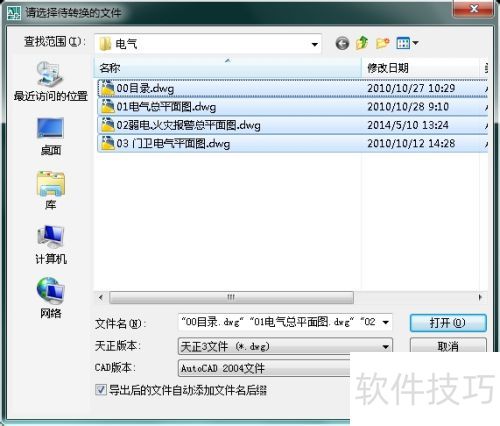This screenshot has height=426, width=500.
Task: Open 网络 in the places sidebar
Action: (x=50, y=298)
